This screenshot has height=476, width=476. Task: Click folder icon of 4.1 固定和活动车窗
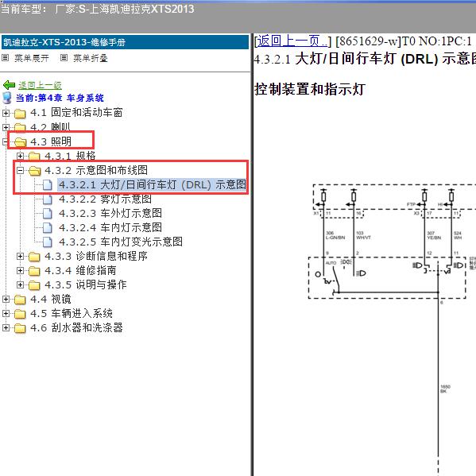pyautogui.click(x=20, y=113)
